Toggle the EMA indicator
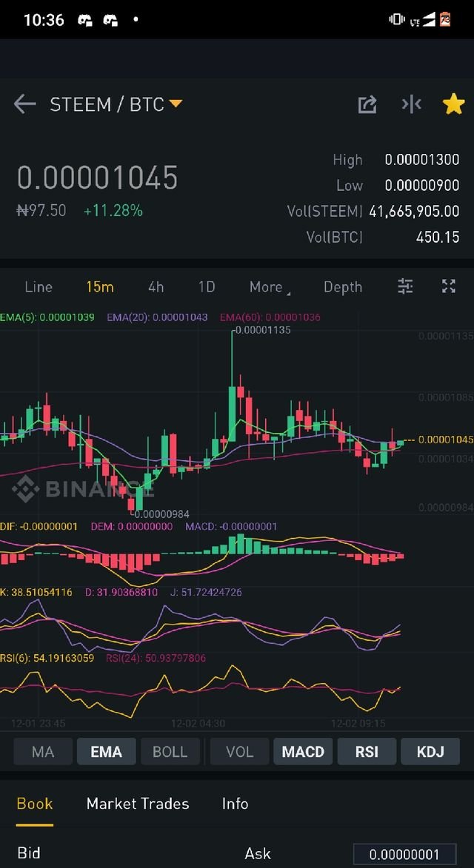The image size is (474, 868). pos(107,752)
